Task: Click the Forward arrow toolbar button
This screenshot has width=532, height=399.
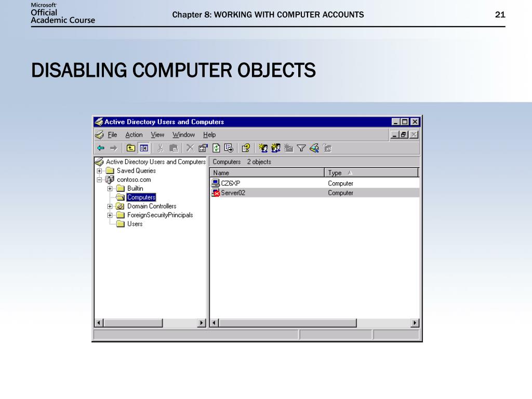Action: (114, 148)
